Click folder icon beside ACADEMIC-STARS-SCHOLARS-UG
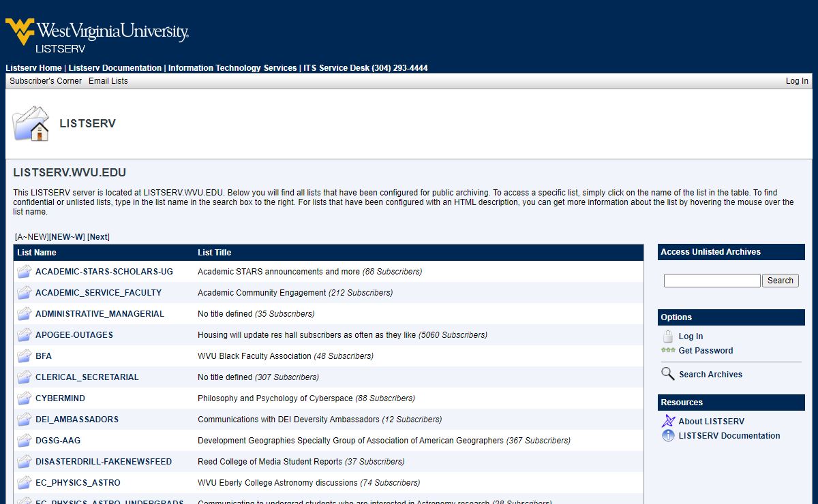This screenshot has height=504, width=818. pyautogui.click(x=25, y=272)
